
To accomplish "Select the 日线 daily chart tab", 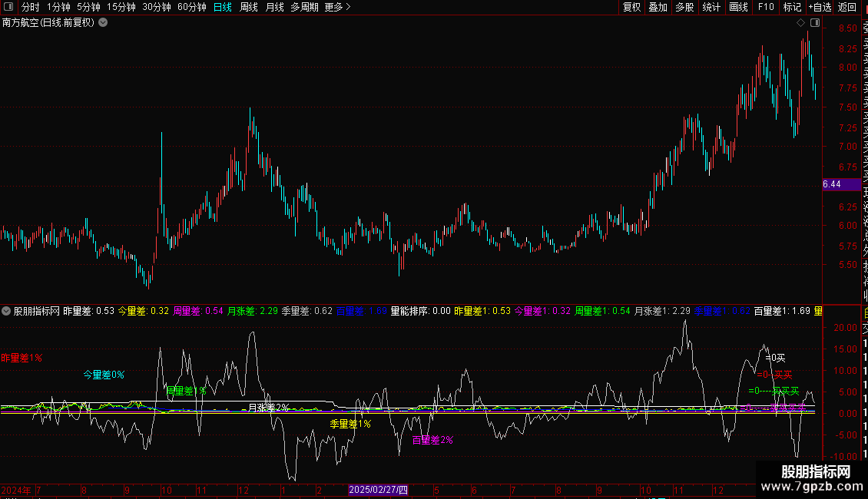I will 223,7.
